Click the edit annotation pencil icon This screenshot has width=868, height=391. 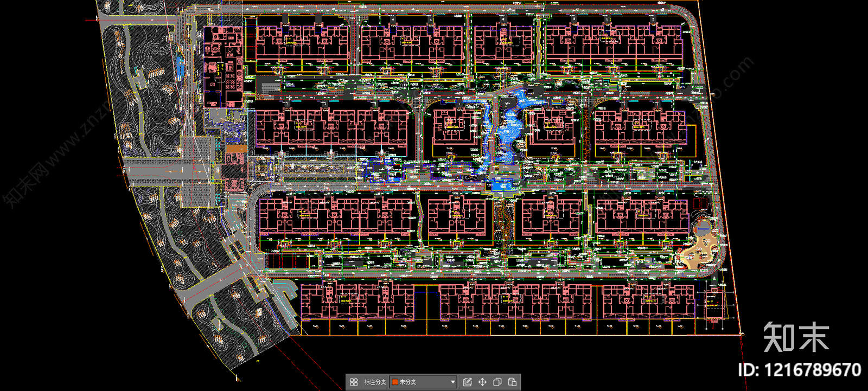[x=468, y=382]
